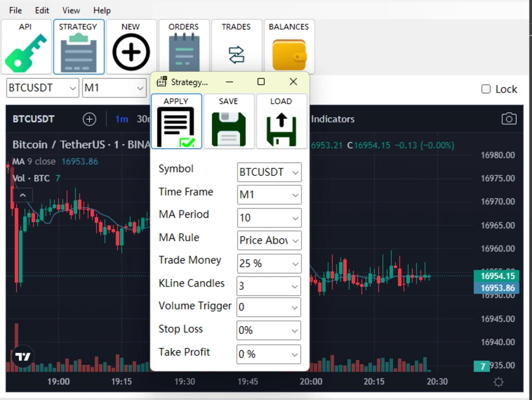The image size is (532, 400).
Task: Click the 16980.00 price axis label
Action: 498,155
